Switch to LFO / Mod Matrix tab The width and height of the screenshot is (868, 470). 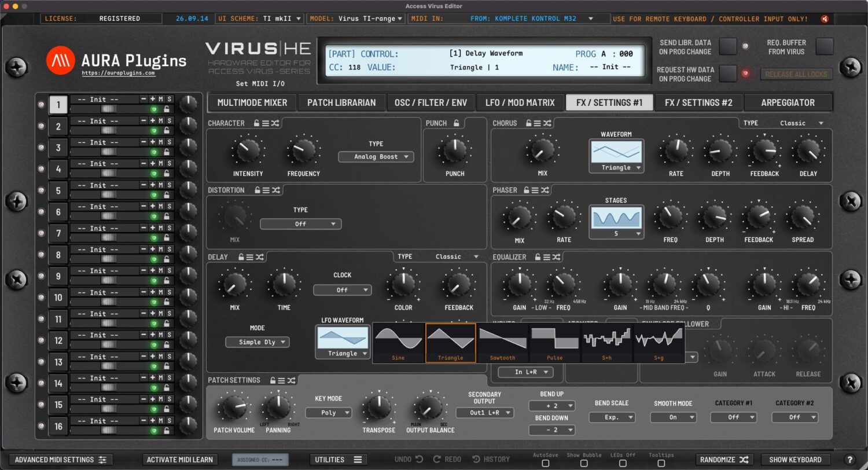click(x=520, y=102)
